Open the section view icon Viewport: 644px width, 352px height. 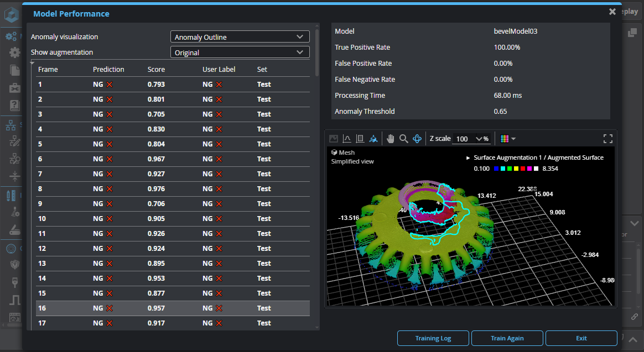[360, 139]
